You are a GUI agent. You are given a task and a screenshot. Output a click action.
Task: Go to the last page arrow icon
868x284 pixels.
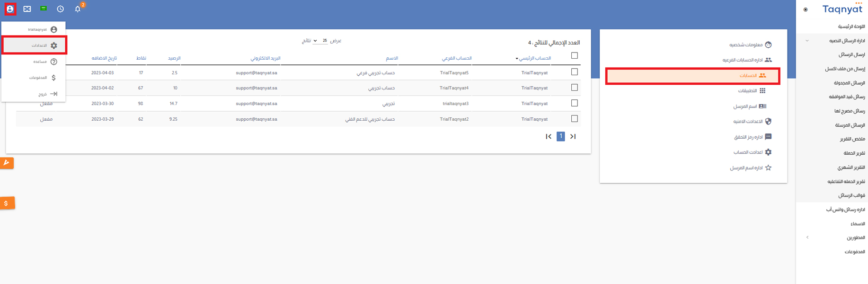(x=573, y=136)
